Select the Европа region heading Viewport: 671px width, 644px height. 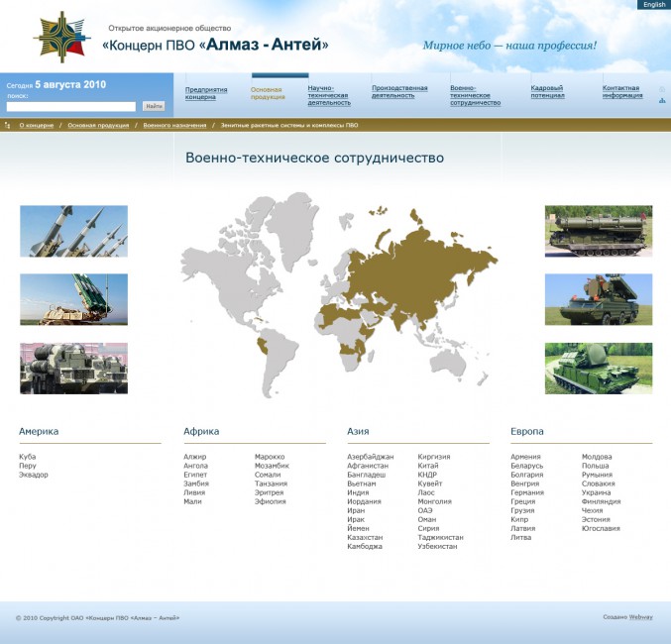pos(526,431)
